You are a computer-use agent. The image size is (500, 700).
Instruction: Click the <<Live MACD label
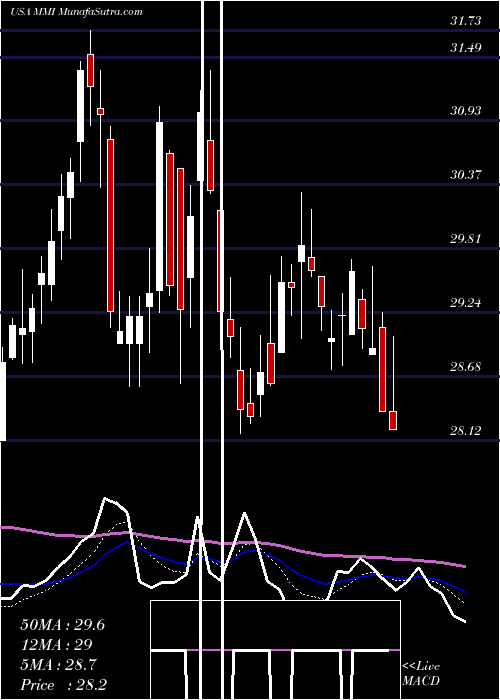(x=421, y=674)
